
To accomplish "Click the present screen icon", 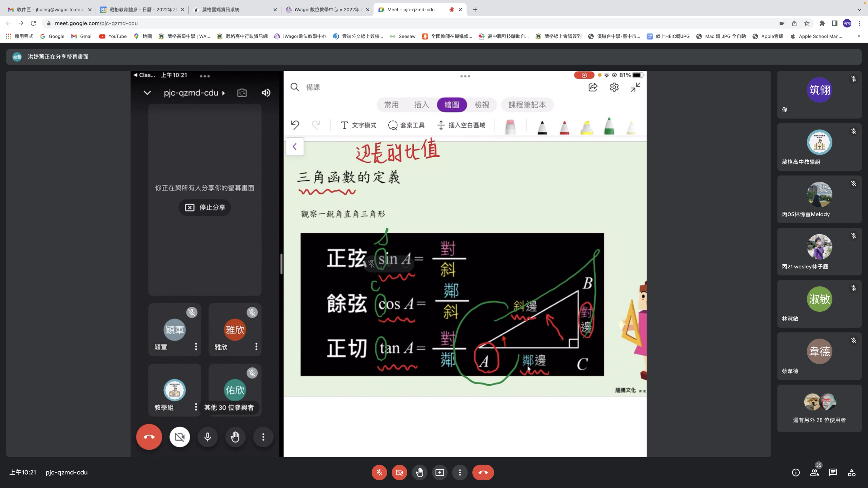I will (x=440, y=472).
